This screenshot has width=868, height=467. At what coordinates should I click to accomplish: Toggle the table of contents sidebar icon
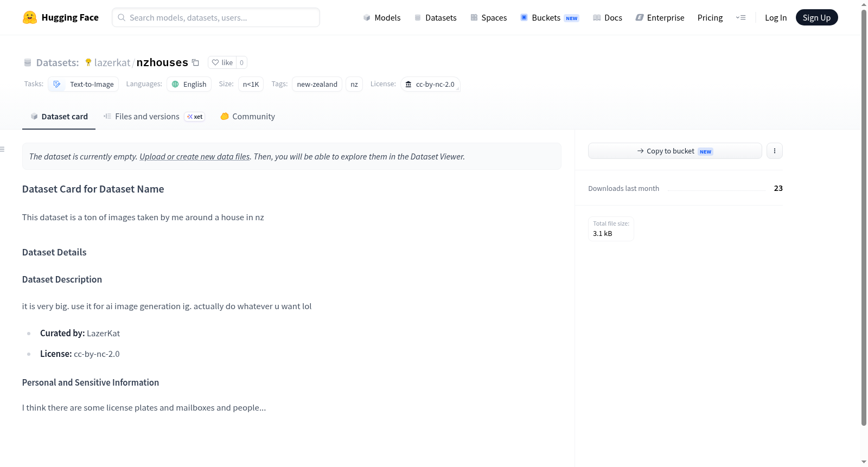pyautogui.click(x=2, y=149)
